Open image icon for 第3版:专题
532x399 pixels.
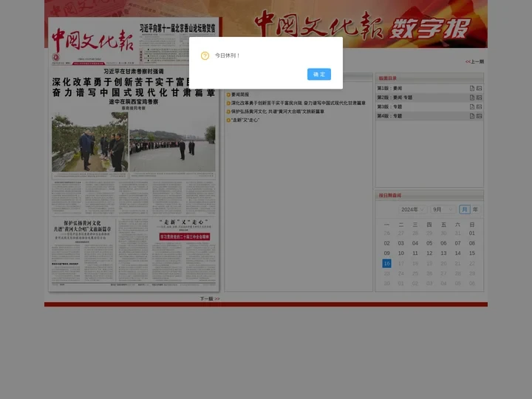[479, 106]
